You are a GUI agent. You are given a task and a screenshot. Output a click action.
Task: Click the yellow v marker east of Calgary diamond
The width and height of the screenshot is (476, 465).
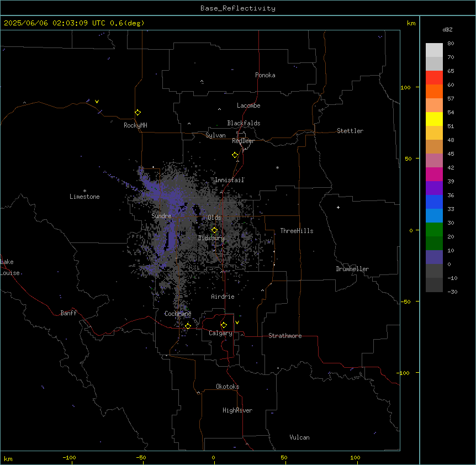237,323
